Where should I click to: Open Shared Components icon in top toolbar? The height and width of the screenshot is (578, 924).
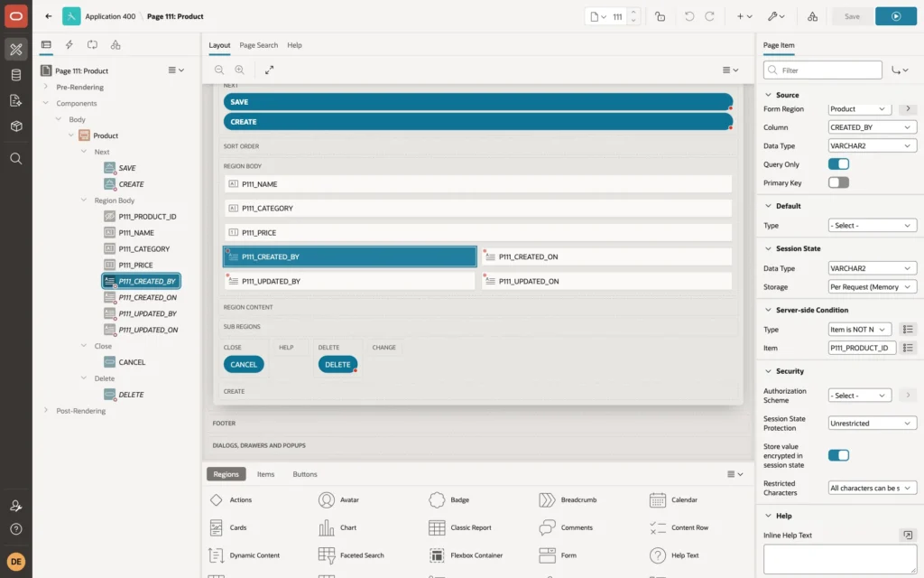tap(813, 16)
